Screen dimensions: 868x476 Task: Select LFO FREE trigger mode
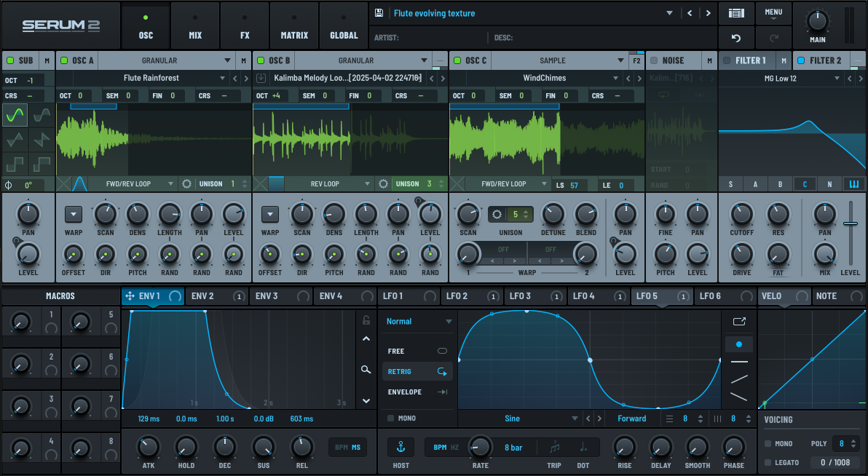[417, 351]
